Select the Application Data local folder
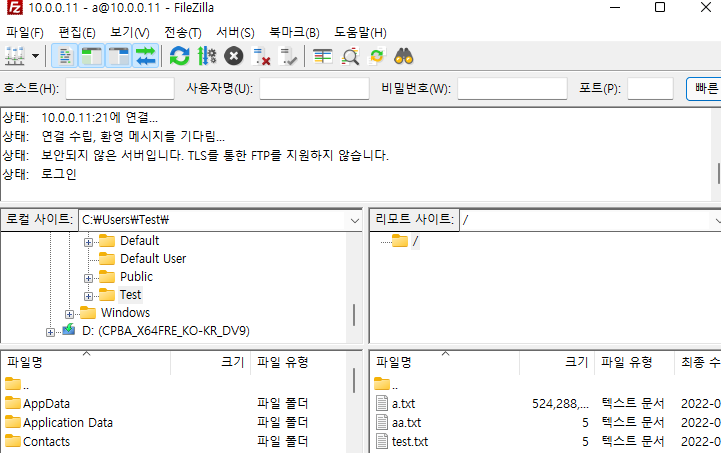Viewport: 721px width, 453px height. [x=68, y=423]
